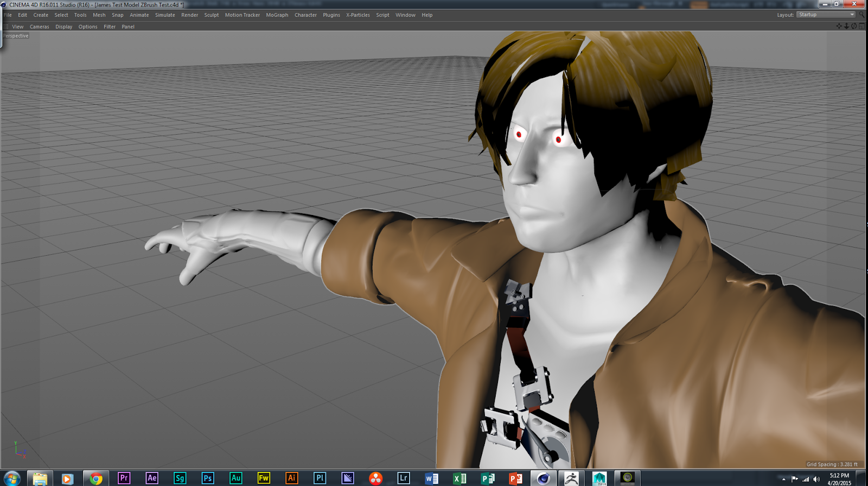Open the File menu
The image size is (868, 486).
coord(8,15)
